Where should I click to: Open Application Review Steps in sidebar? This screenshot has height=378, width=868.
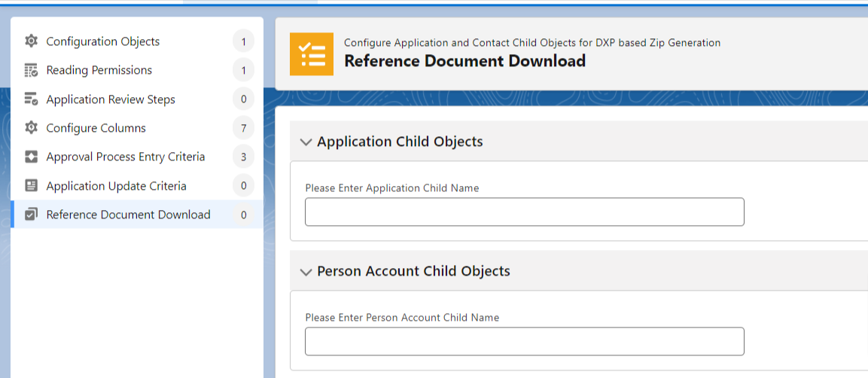tap(111, 99)
